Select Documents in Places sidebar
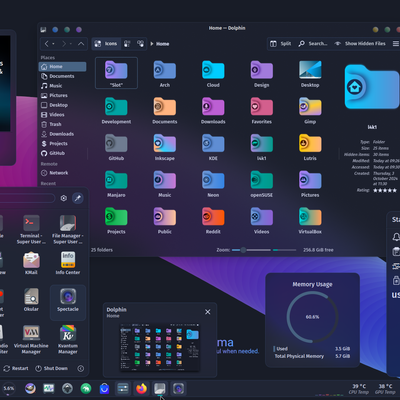Image resolution: width=400 pixels, height=400 pixels. 62,76
